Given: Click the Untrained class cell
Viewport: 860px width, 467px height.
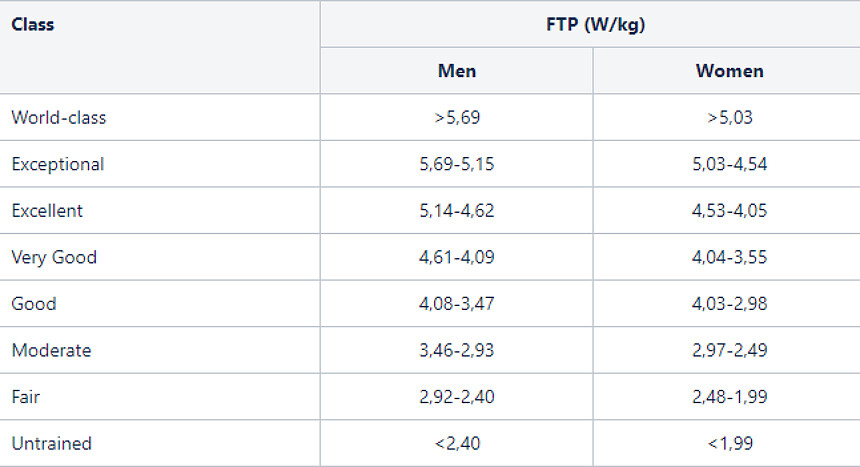Looking at the screenshot, I should coord(52,443).
